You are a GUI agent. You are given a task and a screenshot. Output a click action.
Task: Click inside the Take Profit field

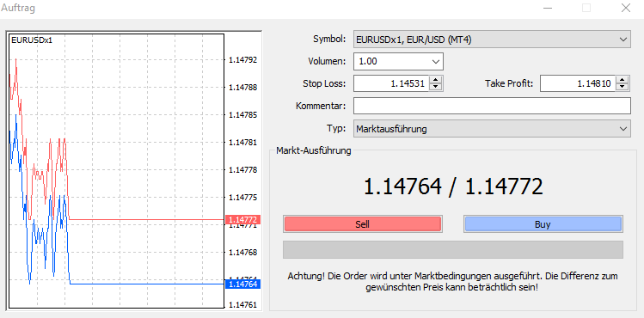tap(578, 83)
